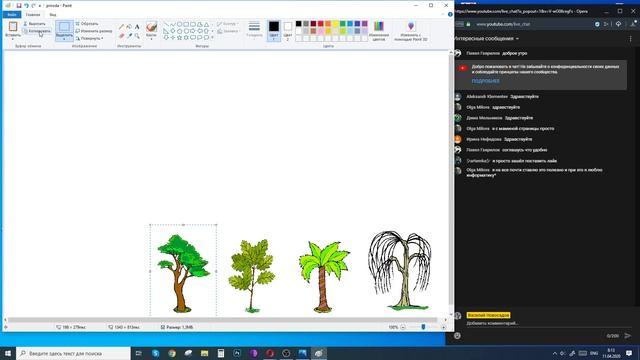Expand the Shapes gallery scroll arrow

point(213,37)
